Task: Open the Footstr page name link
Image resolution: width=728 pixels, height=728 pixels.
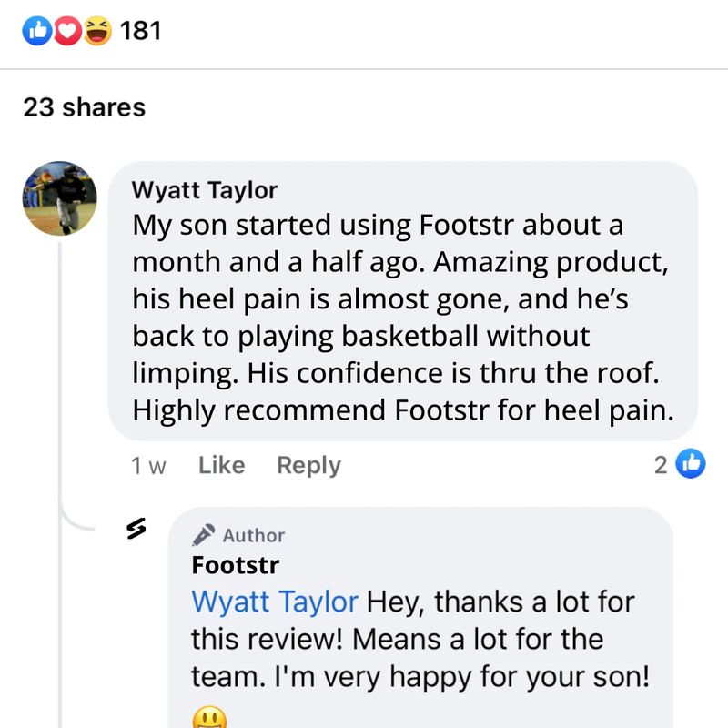Action: [x=236, y=564]
